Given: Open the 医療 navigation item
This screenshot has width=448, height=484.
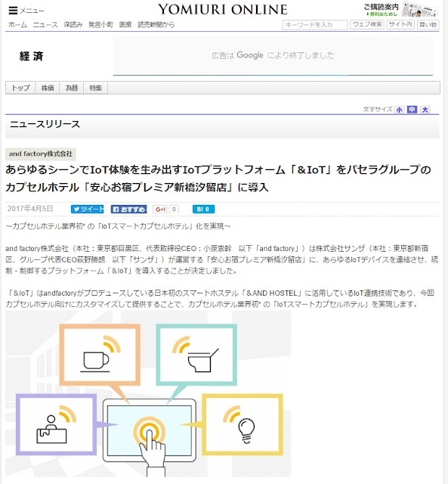Looking at the screenshot, I should tap(125, 25).
